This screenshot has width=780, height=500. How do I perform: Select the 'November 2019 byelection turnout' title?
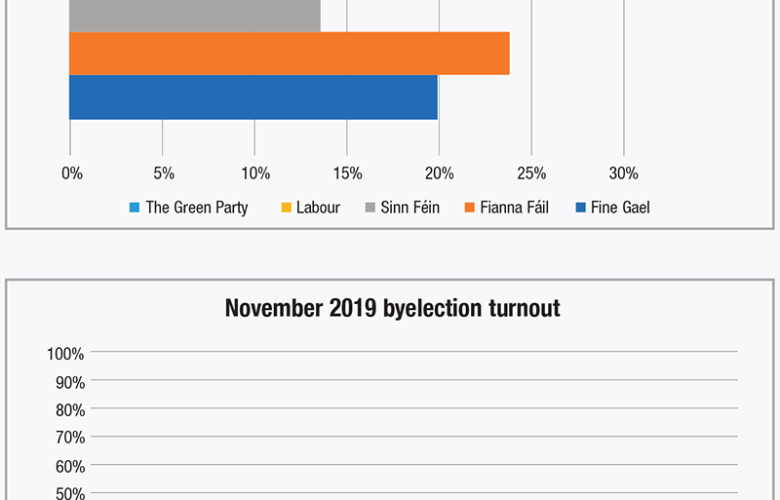392,309
